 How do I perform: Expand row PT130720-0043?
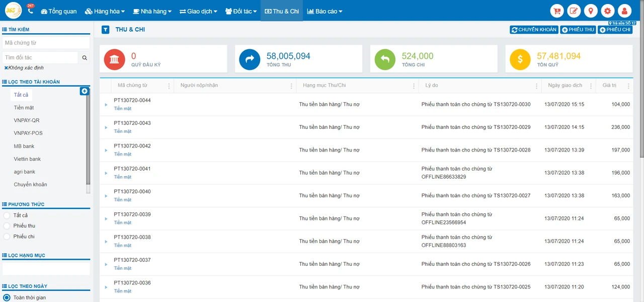click(x=106, y=127)
